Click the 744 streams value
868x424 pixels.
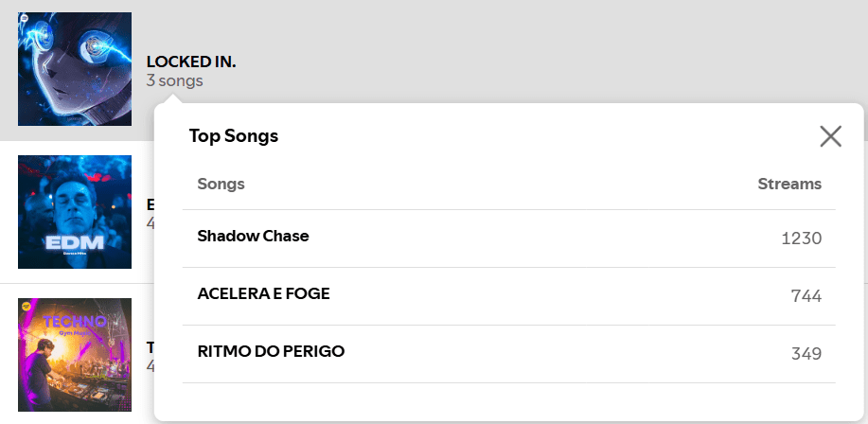pyautogui.click(x=806, y=296)
